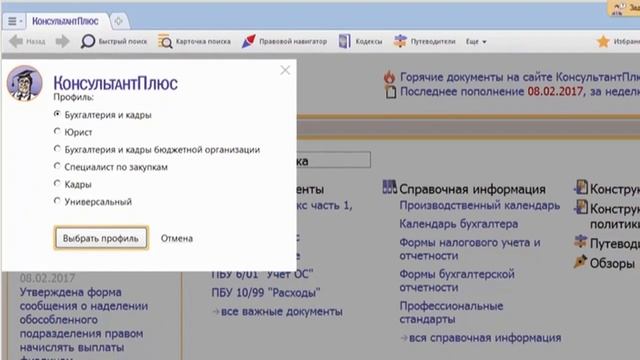Click the professor avatar in profile dialog
The image size is (640, 360).
[24, 83]
